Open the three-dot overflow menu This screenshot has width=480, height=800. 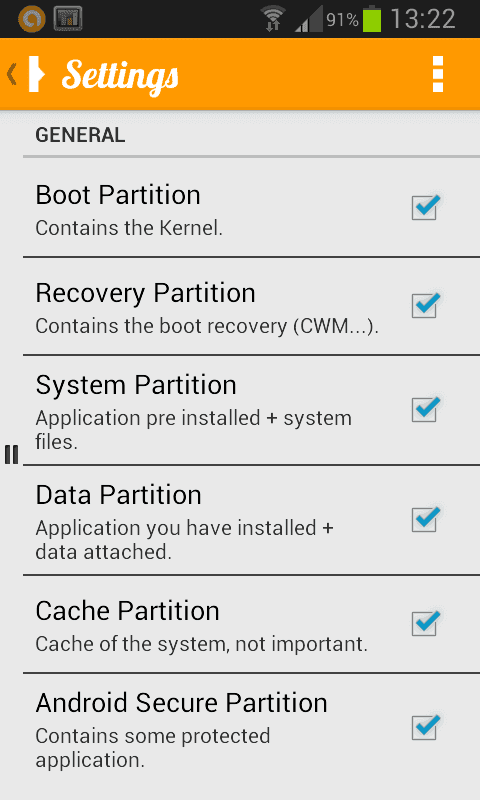(x=438, y=74)
